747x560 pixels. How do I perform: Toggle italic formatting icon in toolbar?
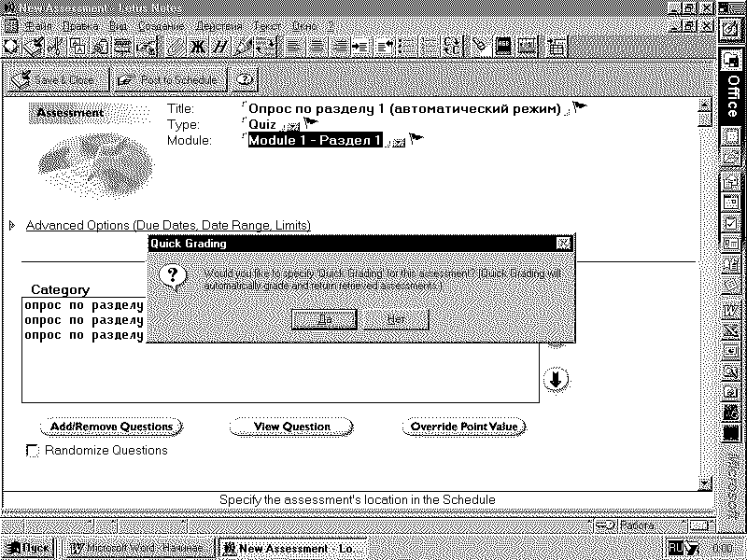pos(220,45)
